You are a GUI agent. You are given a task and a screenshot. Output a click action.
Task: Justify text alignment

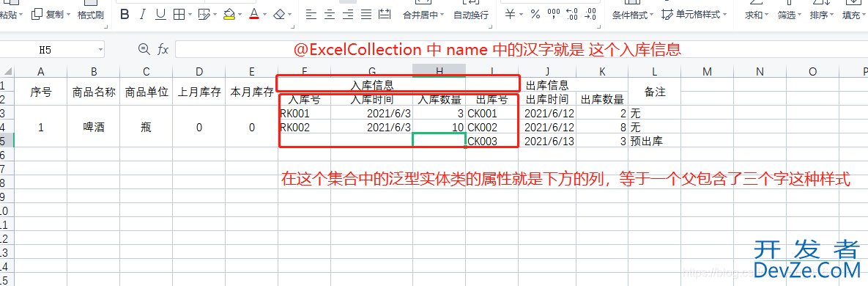coord(366,15)
